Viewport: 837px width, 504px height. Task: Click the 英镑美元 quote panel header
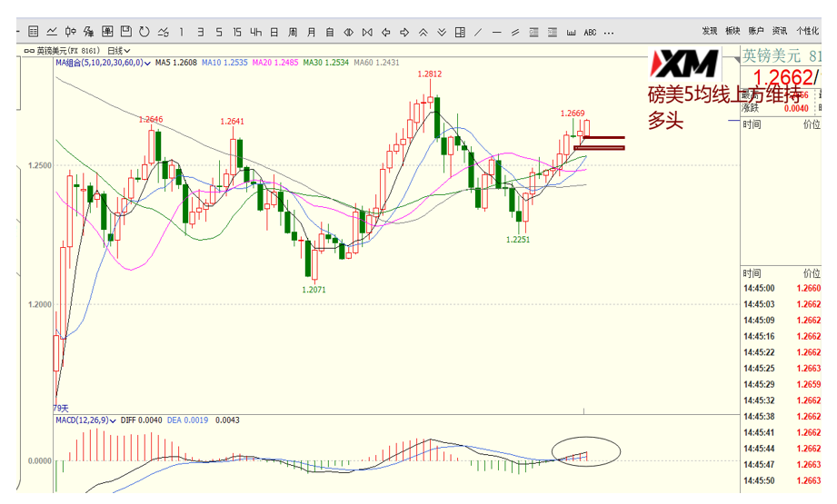pyautogui.click(x=782, y=55)
